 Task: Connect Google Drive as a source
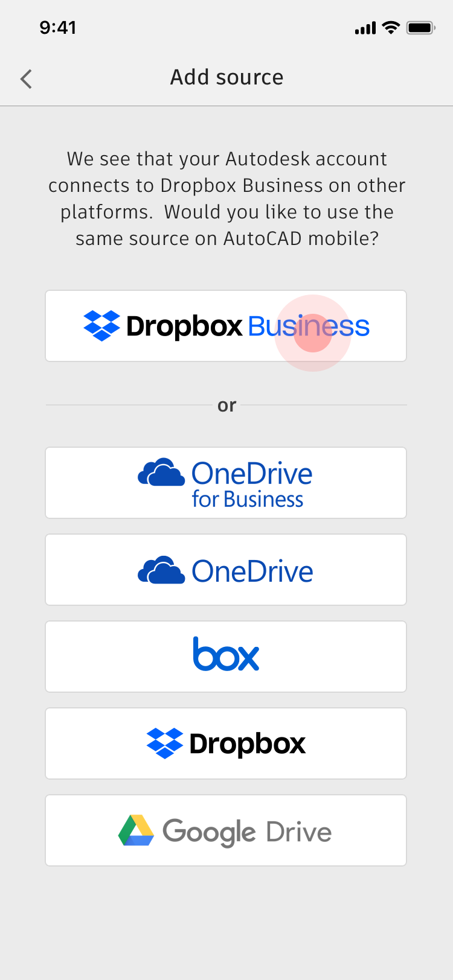tap(226, 830)
